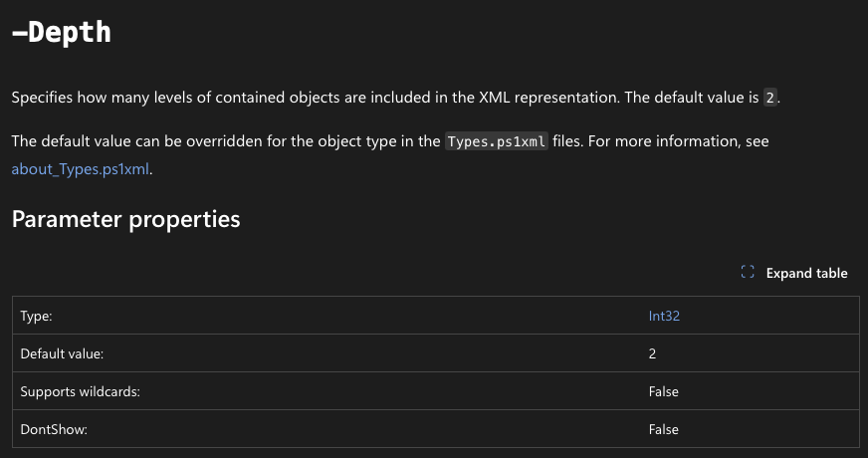Select the "Default value:" label cell

pyautogui.click(x=62, y=353)
